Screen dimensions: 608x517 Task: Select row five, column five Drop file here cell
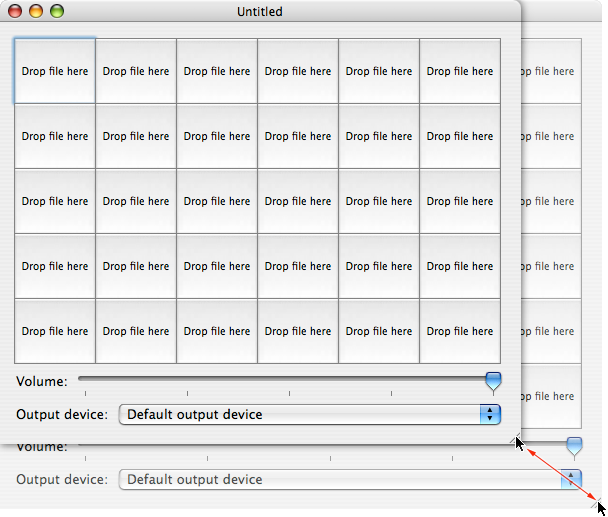379,331
